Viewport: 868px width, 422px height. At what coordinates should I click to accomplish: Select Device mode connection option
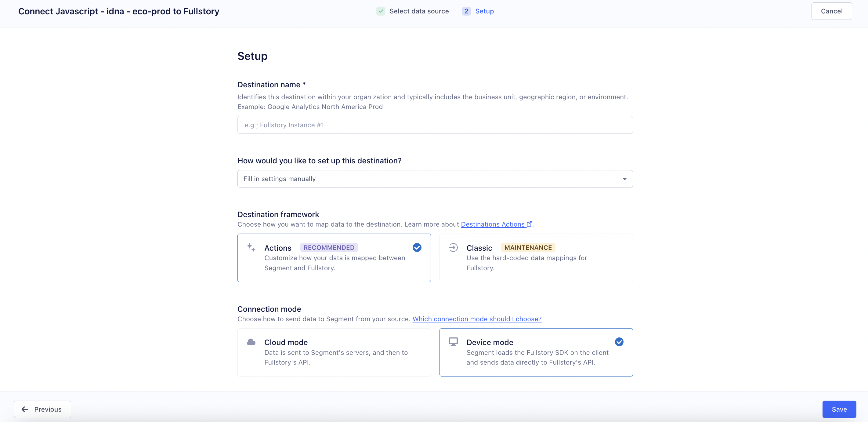tap(536, 352)
